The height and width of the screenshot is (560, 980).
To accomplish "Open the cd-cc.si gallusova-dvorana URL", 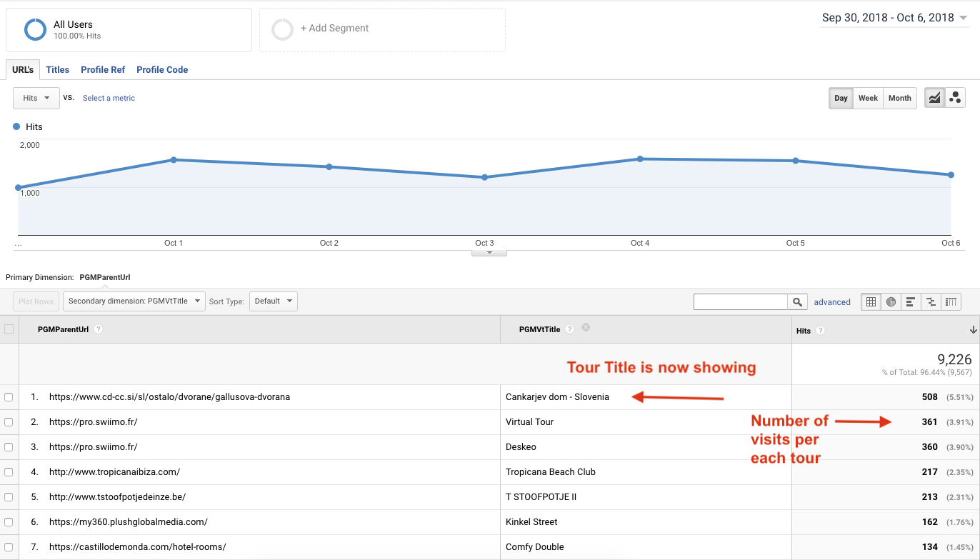I will (169, 397).
